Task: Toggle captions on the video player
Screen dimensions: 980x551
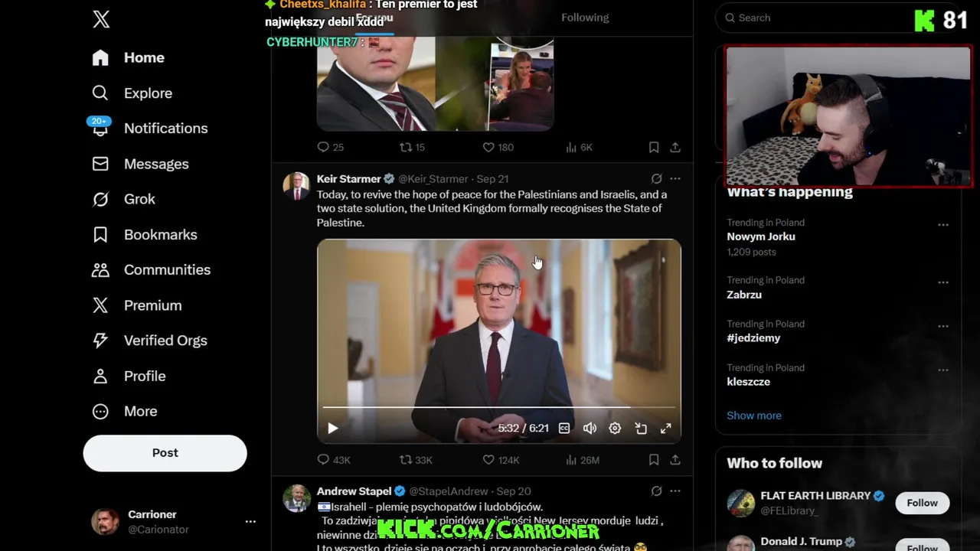Action: point(564,429)
